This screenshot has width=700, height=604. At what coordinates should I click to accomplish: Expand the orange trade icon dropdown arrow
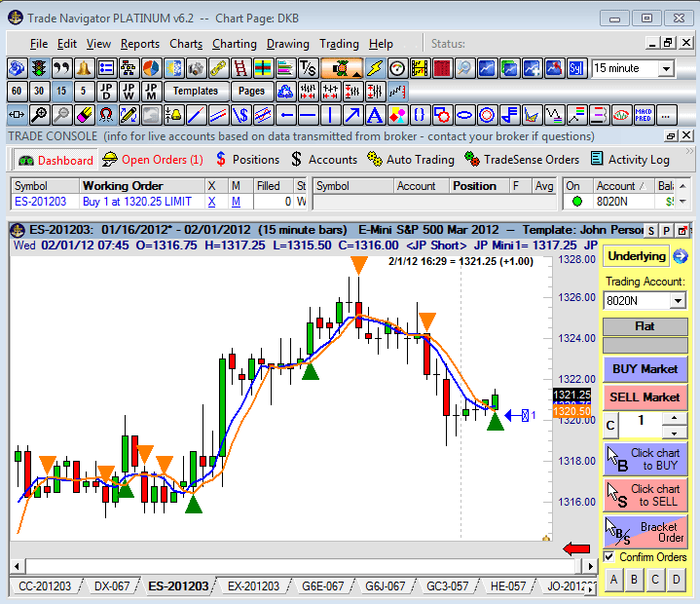[x=357, y=75]
